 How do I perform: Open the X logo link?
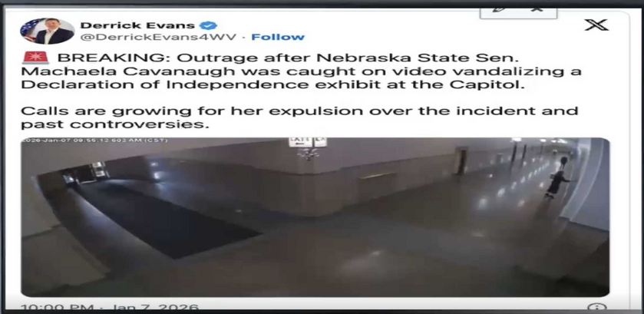point(596,25)
